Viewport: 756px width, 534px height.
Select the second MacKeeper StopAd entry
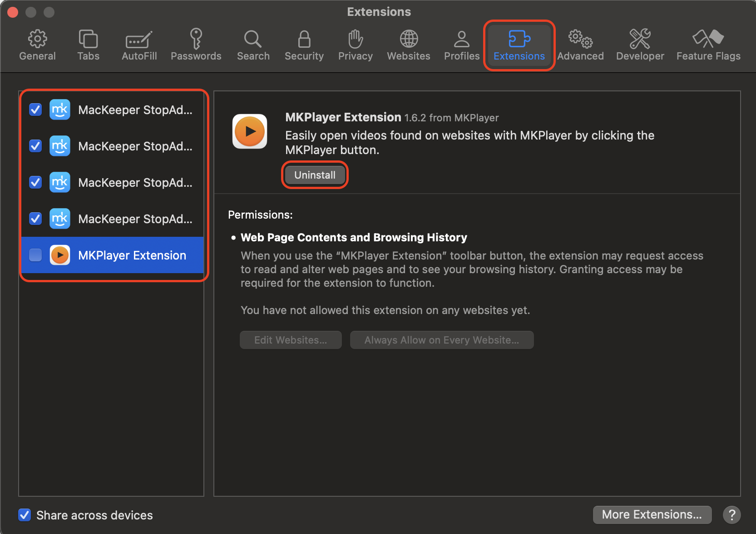[135, 146]
